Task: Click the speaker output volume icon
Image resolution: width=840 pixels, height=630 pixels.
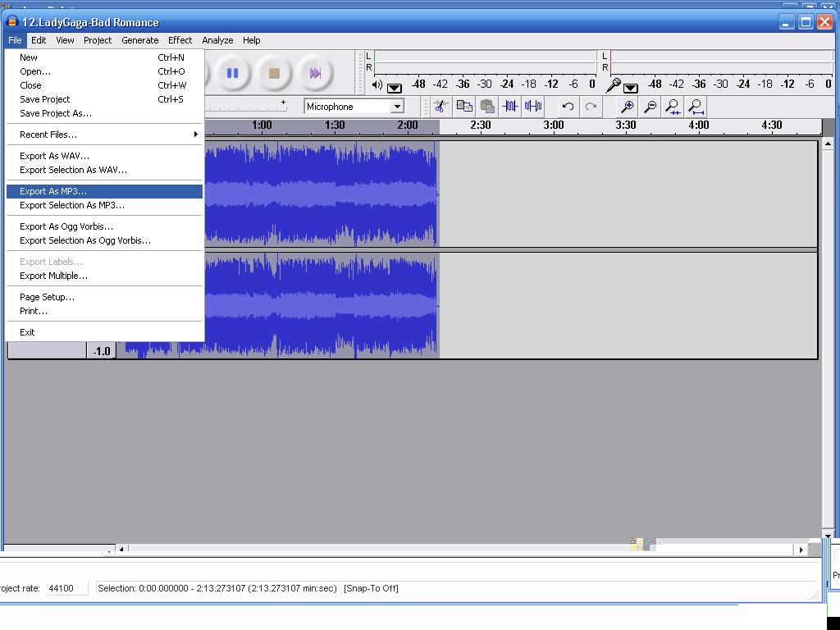Action: click(x=377, y=84)
